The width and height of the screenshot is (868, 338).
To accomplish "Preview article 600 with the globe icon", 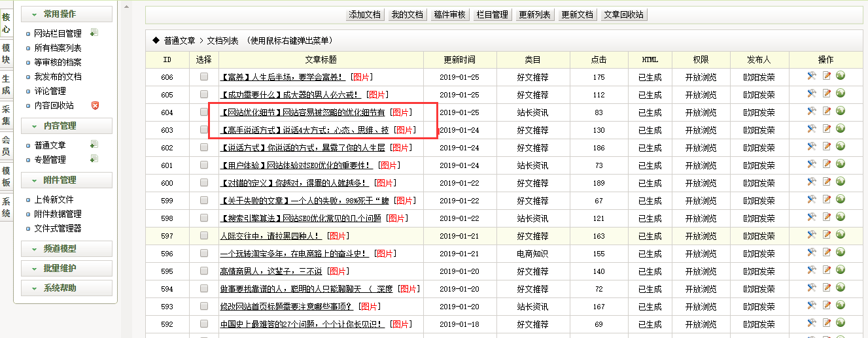I will 841,182.
